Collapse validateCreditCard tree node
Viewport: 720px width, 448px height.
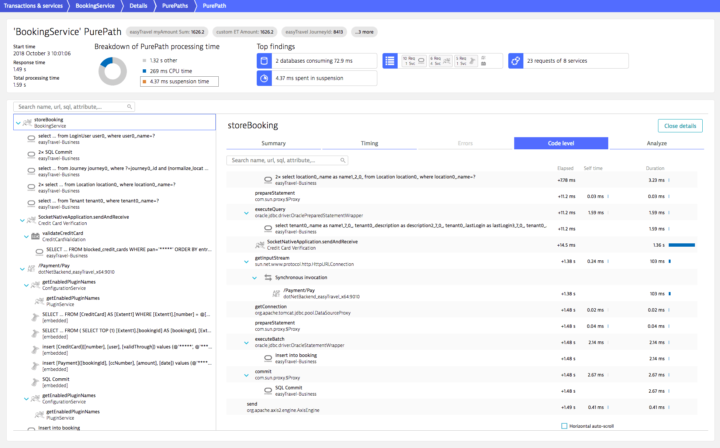click(26, 236)
